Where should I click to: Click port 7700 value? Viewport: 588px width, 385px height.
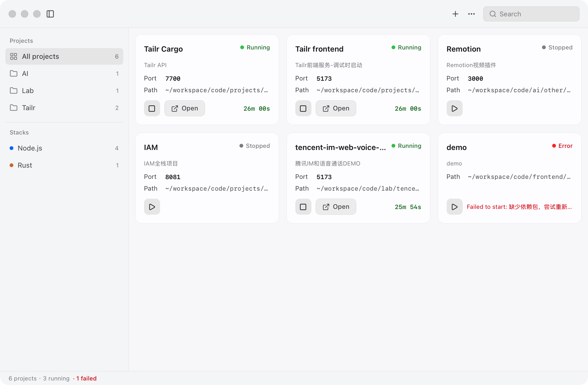[x=173, y=79]
